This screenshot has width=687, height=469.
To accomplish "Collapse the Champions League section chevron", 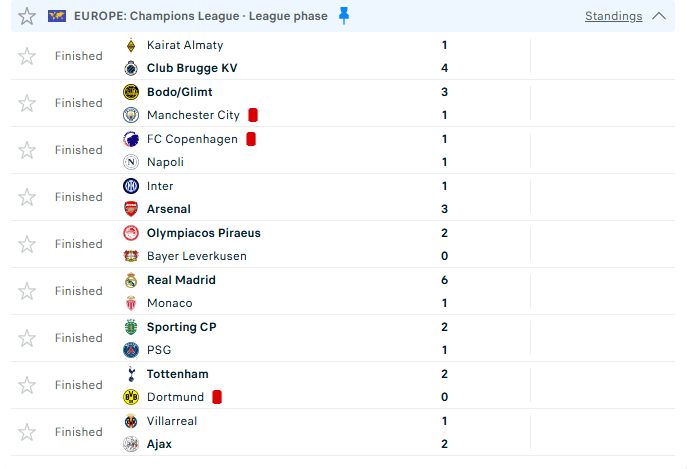I will (x=658, y=16).
